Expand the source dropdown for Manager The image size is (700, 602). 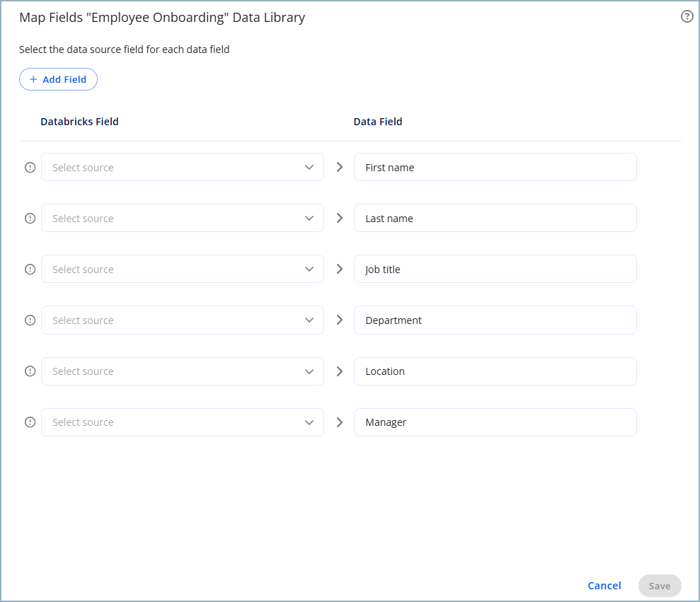coord(182,422)
